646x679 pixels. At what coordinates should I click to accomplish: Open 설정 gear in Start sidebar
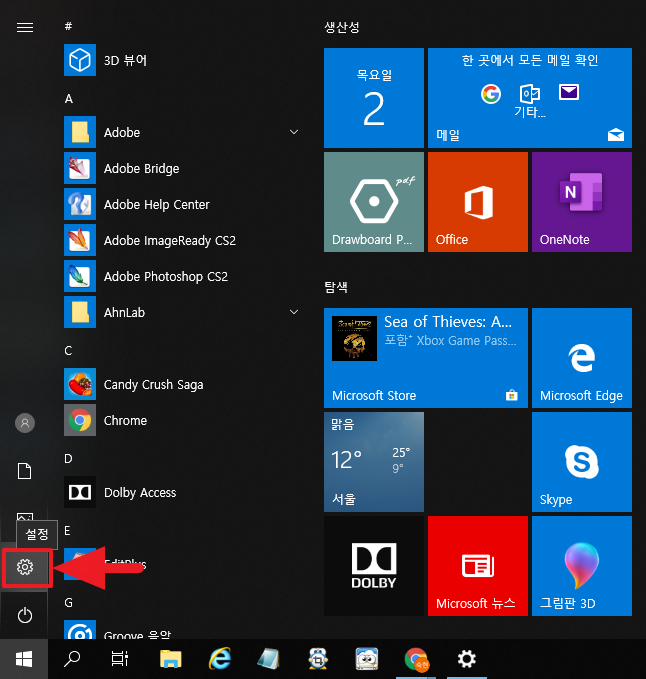click(25, 567)
